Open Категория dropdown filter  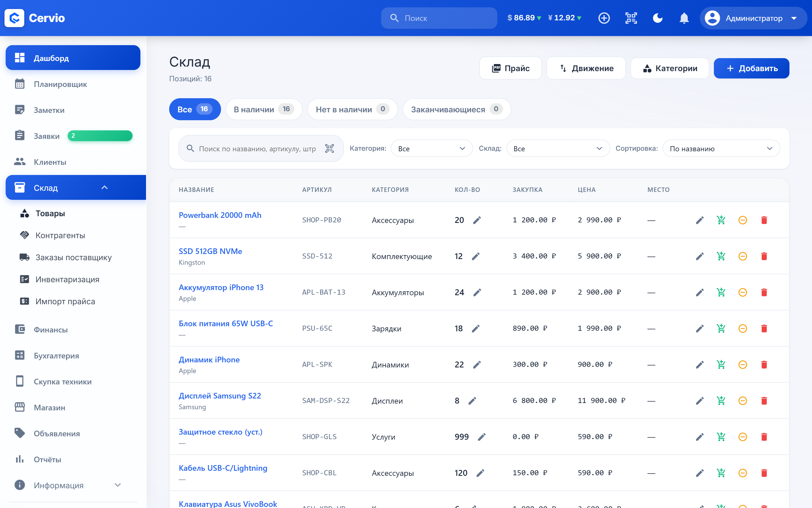click(431, 148)
